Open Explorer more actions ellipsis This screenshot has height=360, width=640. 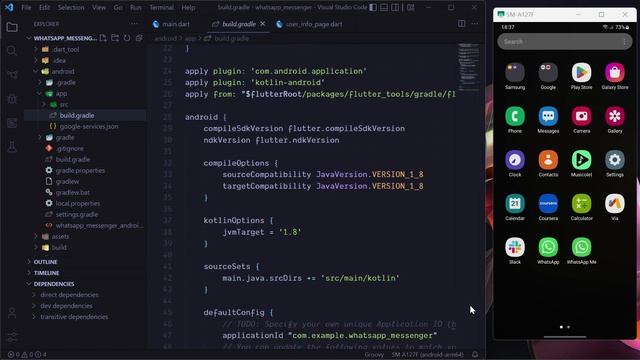(x=134, y=24)
